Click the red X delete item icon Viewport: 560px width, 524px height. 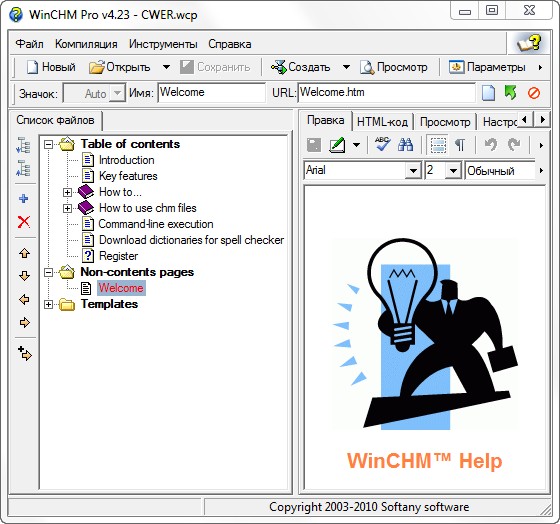[24, 222]
